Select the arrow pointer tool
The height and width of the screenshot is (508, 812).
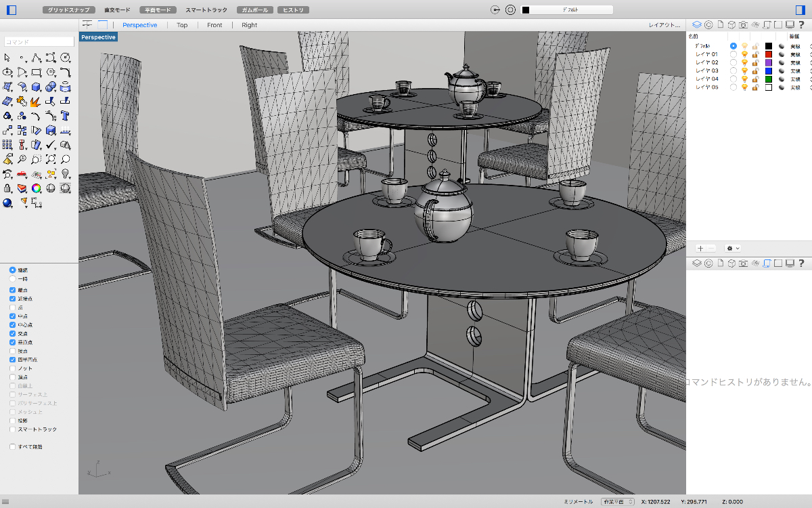pos(7,58)
